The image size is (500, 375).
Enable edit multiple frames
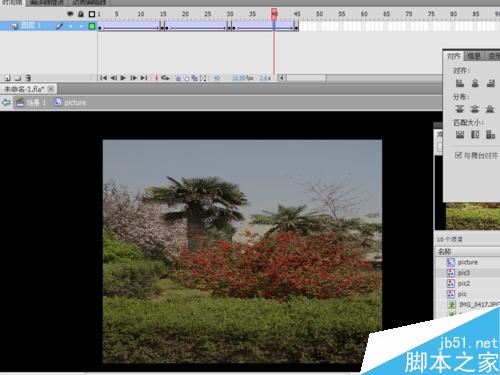(x=194, y=78)
